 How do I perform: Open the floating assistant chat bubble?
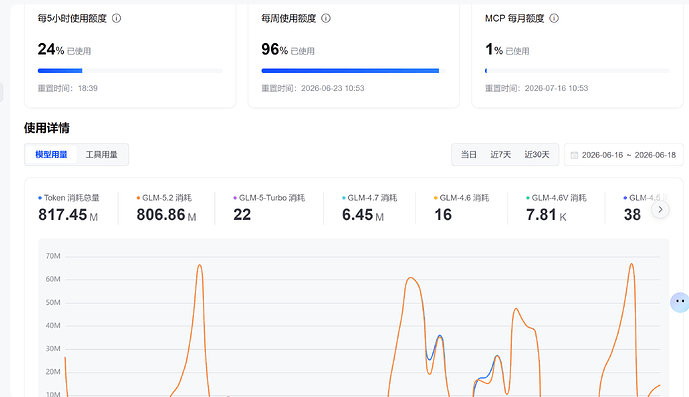(679, 302)
